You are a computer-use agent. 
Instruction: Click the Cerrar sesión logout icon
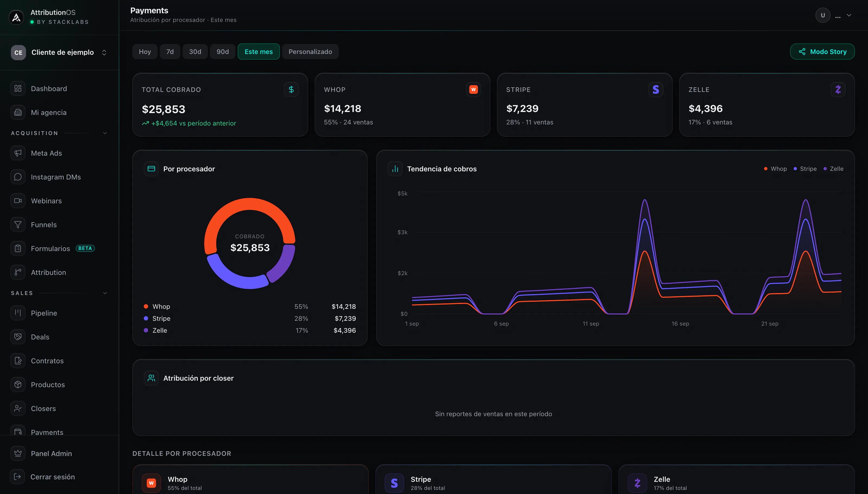point(18,477)
